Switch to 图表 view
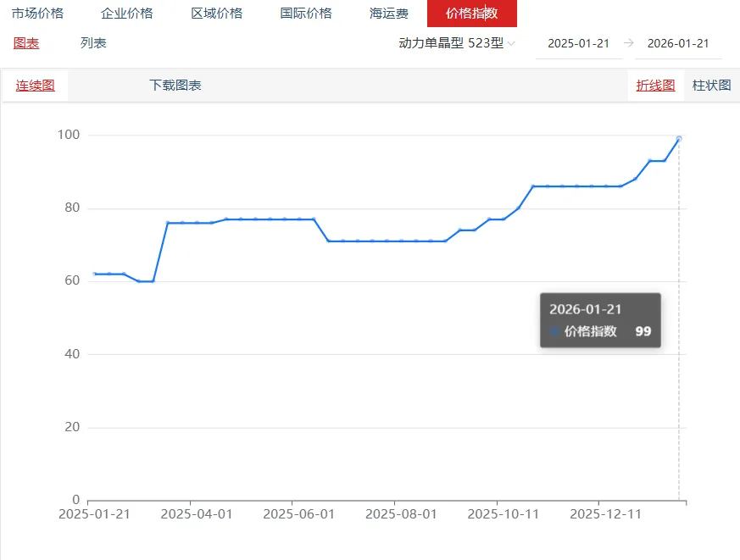 pyautogui.click(x=26, y=43)
